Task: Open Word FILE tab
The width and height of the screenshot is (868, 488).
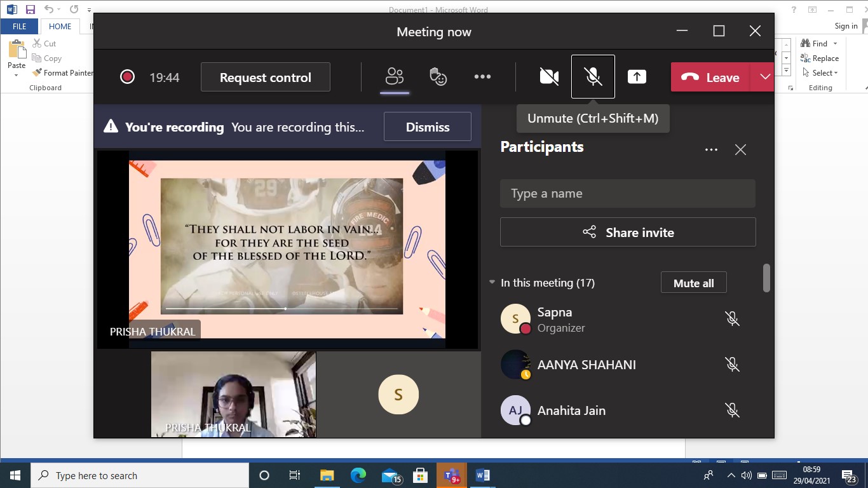Action: pos(20,26)
